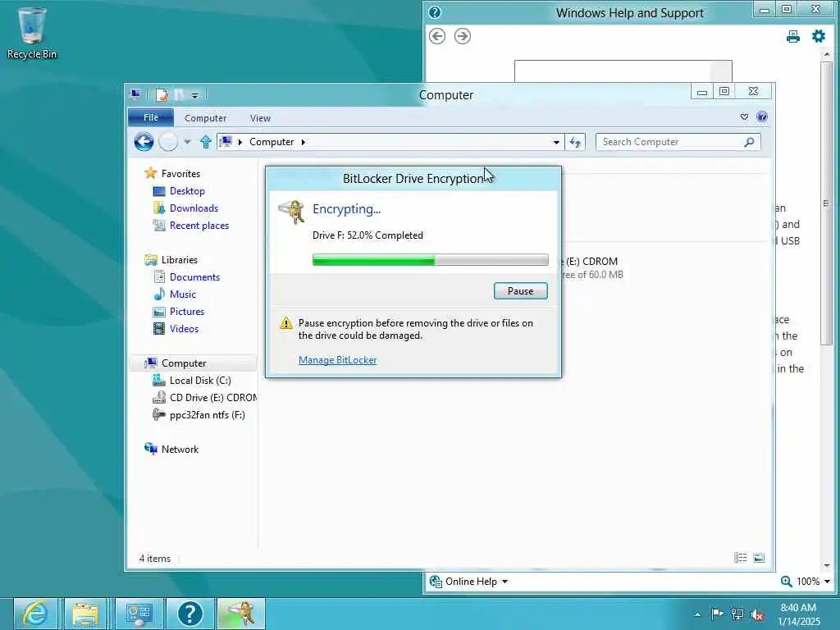
Task: Click the muted volume tray icon
Action: (x=757, y=614)
